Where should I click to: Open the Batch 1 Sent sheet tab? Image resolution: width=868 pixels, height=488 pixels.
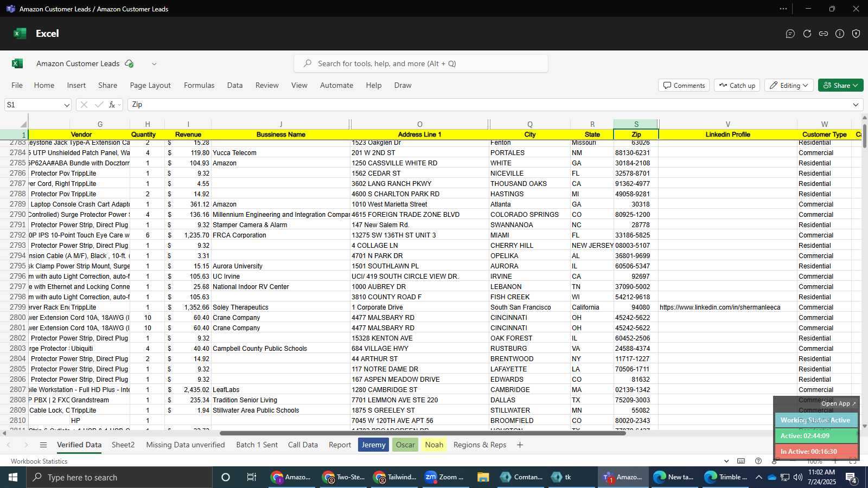pyautogui.click(x=257, y=445)
